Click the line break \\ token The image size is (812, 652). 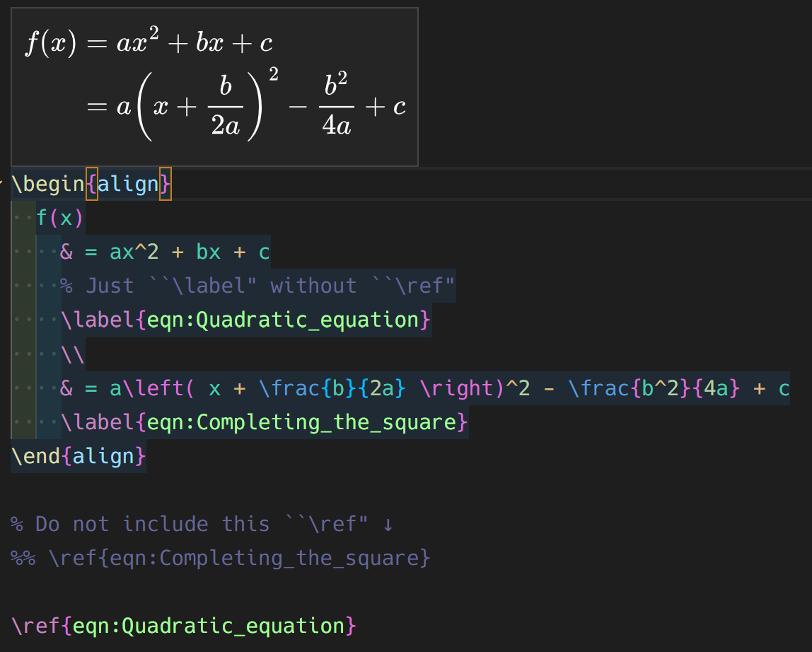[x=73, y=353]
